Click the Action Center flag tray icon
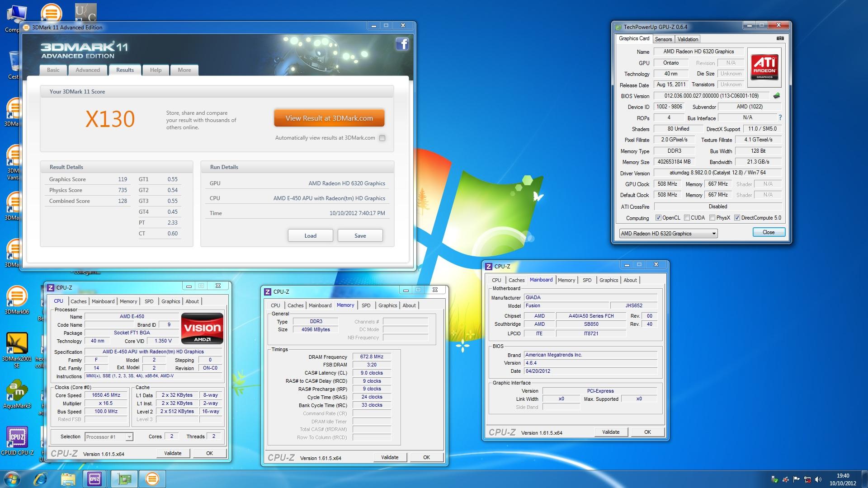 [x=797, y=480]
